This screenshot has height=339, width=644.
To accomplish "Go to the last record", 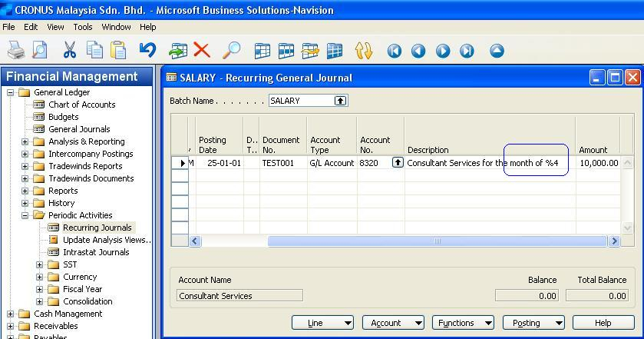I will click(467, 51).
